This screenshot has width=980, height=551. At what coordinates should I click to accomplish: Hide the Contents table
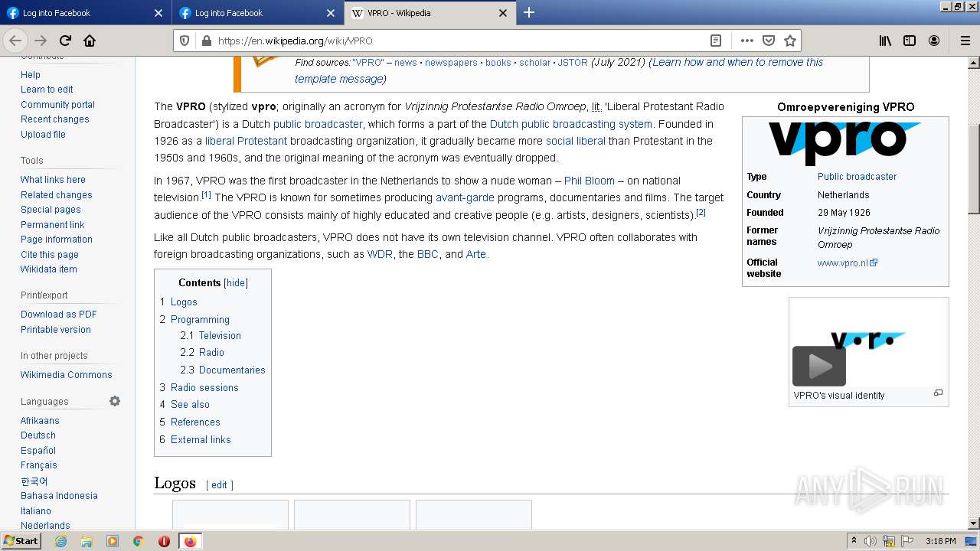(x=236, y=282)
